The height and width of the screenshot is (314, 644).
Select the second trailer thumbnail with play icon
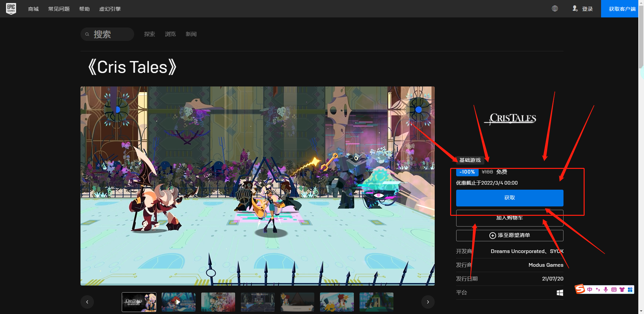[x=178, y=302]
